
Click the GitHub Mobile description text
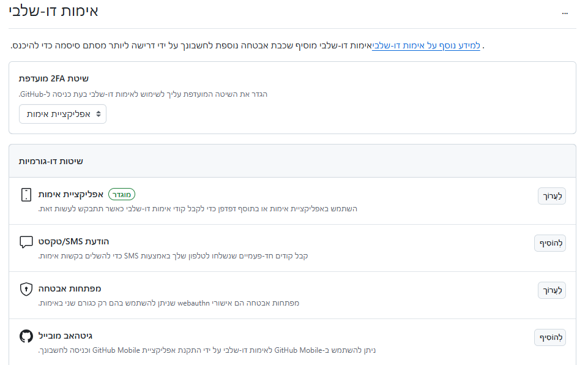[207, 350]
